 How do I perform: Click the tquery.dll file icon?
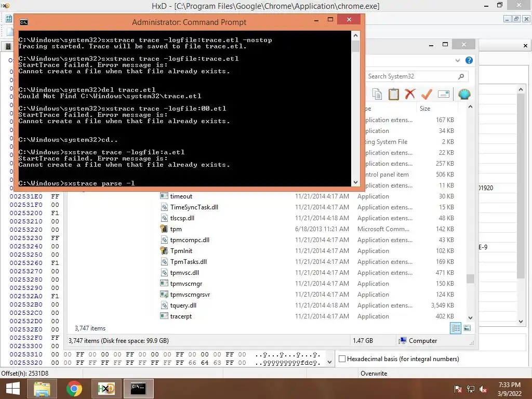pyautogui.click(x=164, y=305)
